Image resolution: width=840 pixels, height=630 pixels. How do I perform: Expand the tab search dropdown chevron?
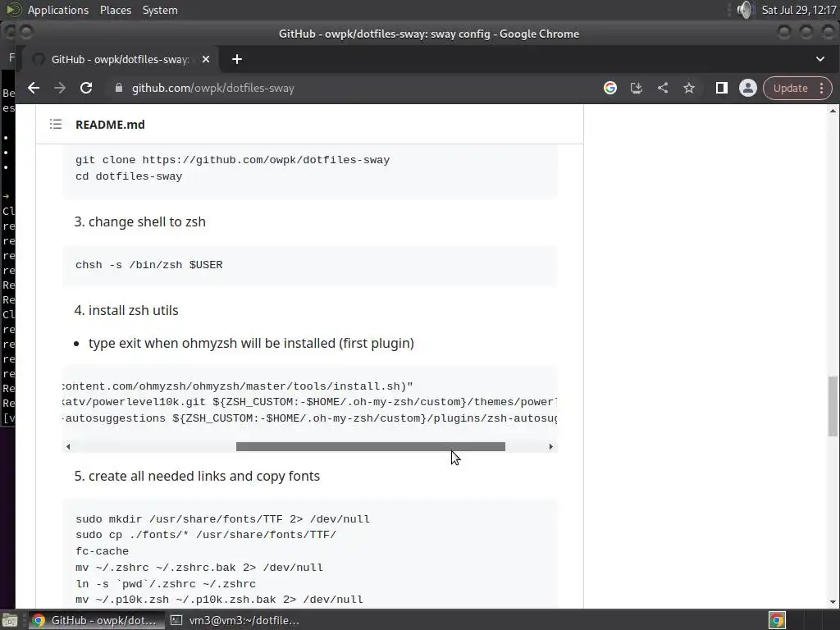(820, 59)
